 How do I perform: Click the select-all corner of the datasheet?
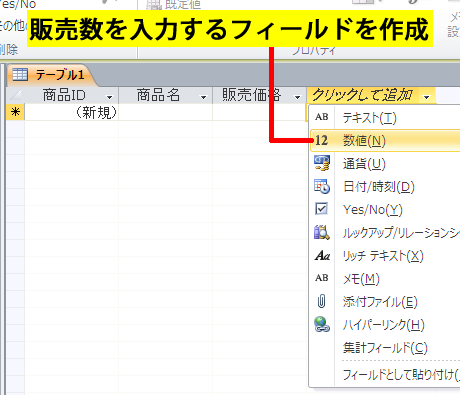click(15, 95)
